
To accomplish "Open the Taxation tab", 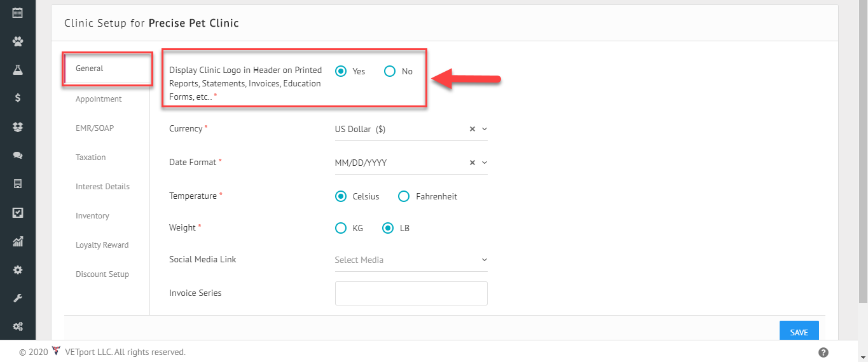I will pos(91,158).
